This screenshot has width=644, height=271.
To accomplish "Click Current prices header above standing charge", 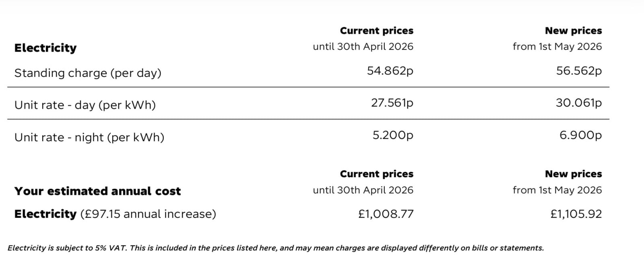I will click(376, 31).
